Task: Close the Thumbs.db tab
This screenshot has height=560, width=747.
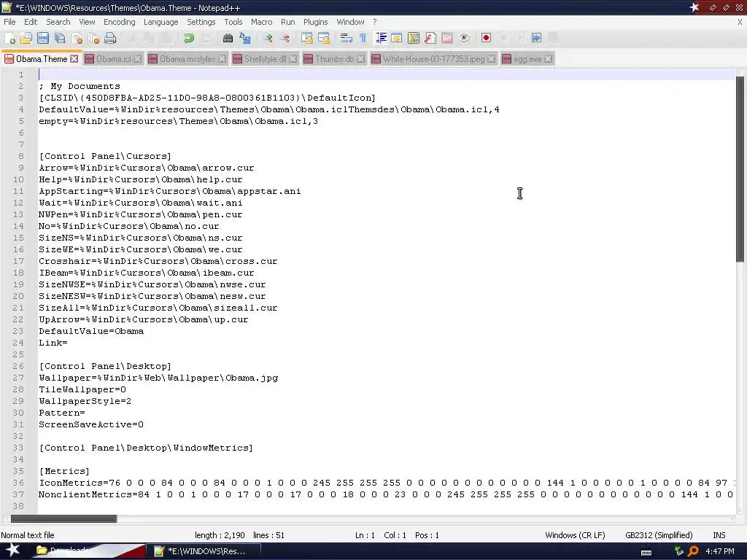Action: [x=360, y=58]
